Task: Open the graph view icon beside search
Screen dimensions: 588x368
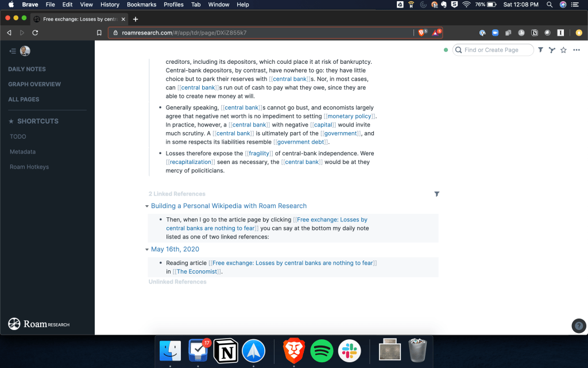Action: (x=552, y=50)
